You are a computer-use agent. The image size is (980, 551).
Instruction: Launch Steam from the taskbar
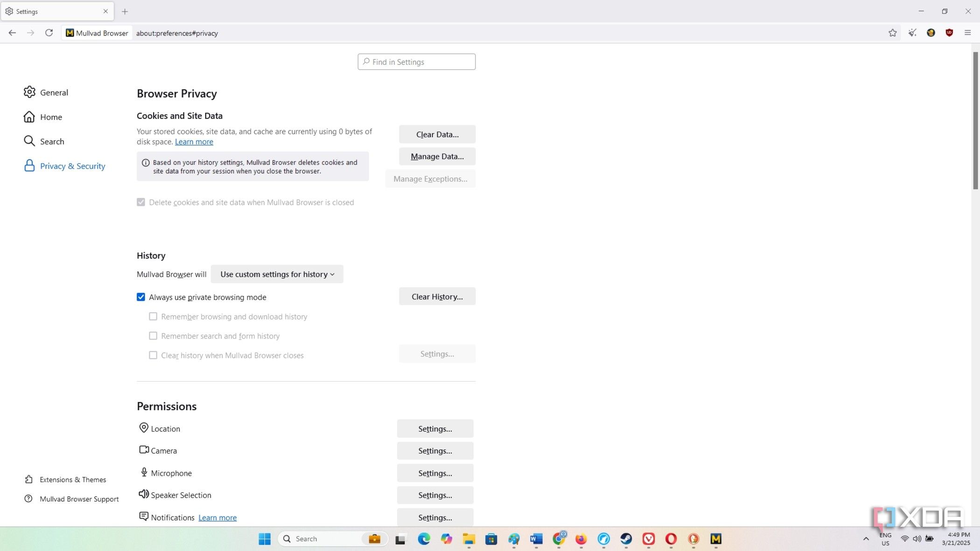tap(626, 539)
